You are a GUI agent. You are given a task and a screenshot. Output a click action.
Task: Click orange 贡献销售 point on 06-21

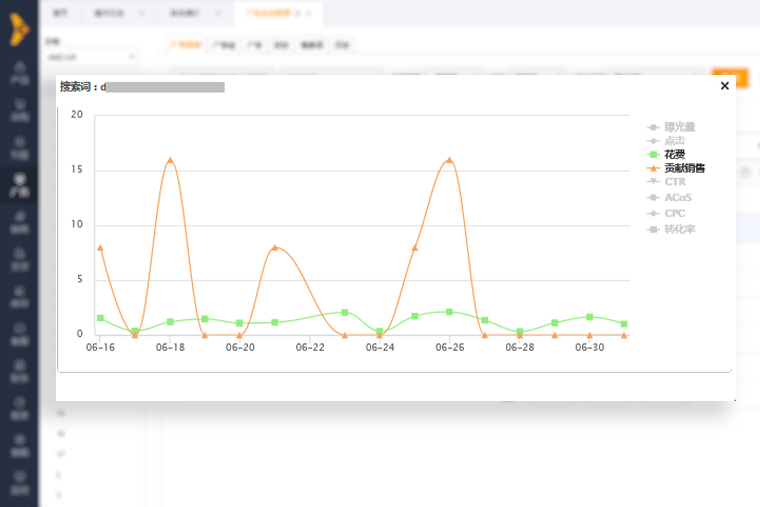tap(275, 247)
